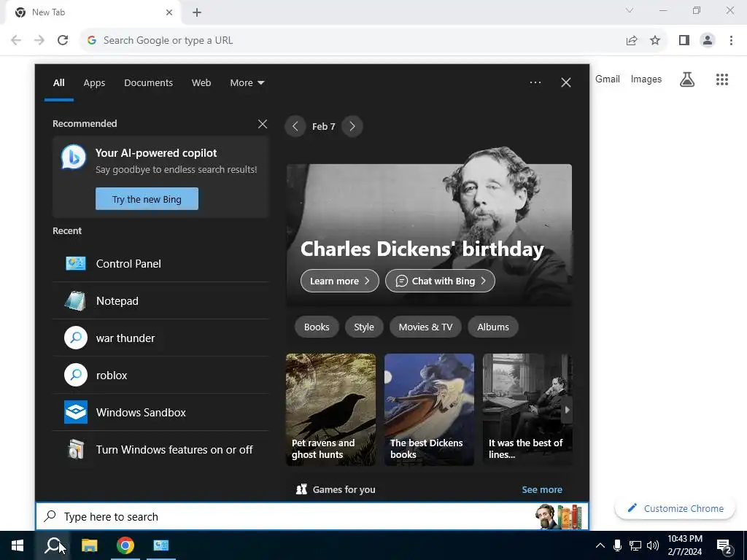This screenshot has height=560, width=747.
Task: Open Control Panel from Recent
Action: tap(161, 264)
